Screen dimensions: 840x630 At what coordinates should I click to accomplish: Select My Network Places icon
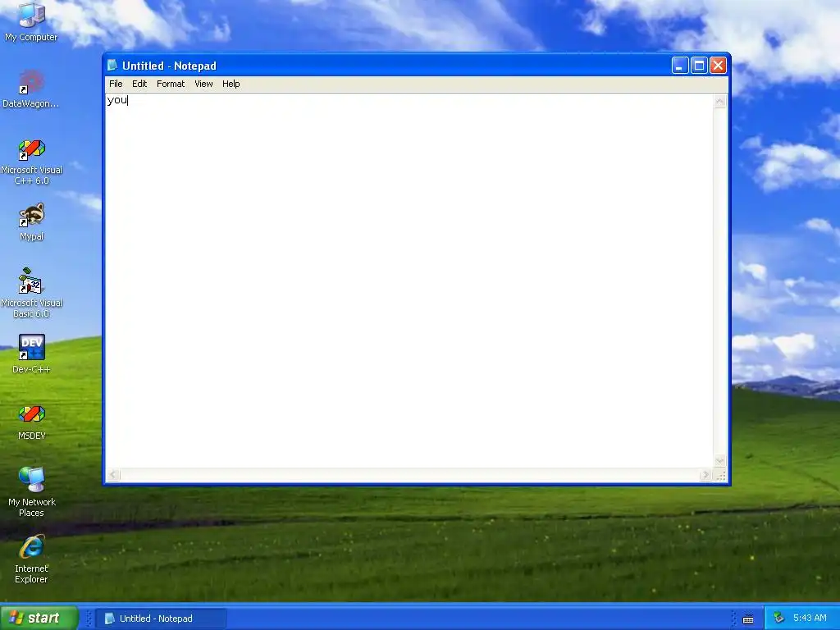[x=32, y=492]
